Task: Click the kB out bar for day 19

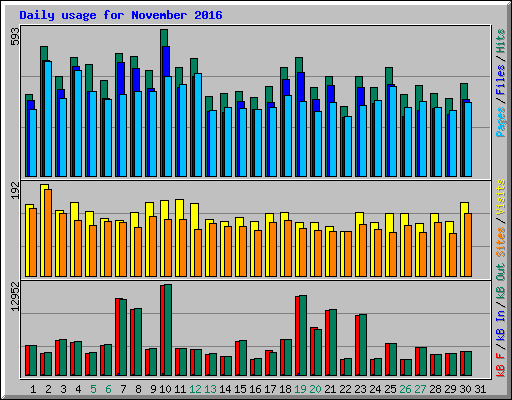Action: tap(303, 335)
